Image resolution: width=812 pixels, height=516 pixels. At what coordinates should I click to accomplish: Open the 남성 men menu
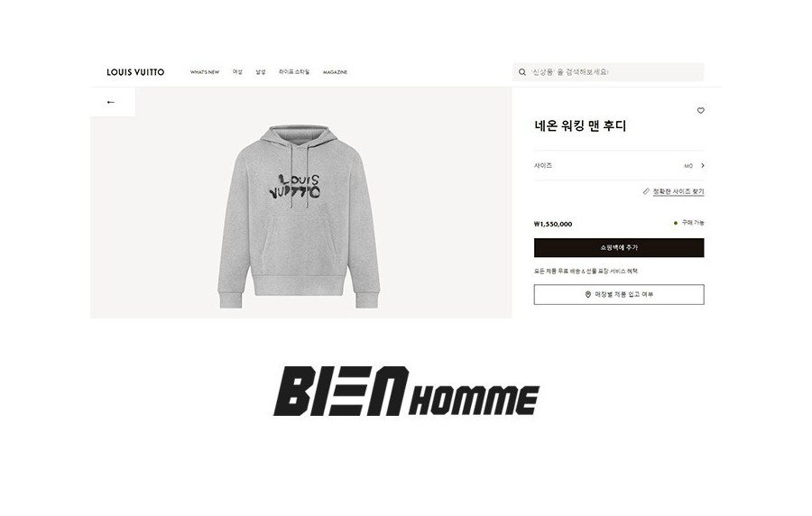pyautogui.click(x=261, y=72)
